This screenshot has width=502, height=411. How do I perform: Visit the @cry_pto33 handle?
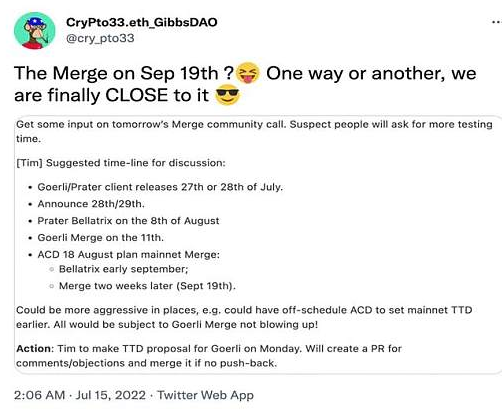100,38
